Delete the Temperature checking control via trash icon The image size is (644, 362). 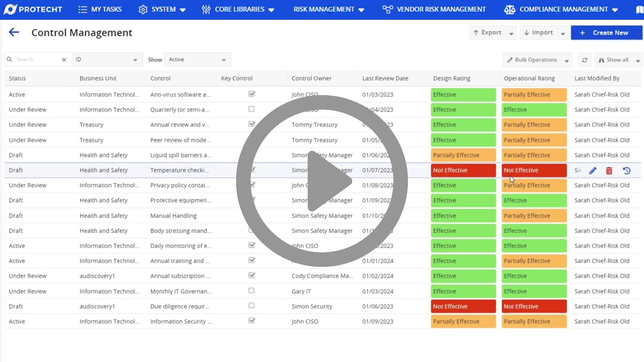(609, 171)
